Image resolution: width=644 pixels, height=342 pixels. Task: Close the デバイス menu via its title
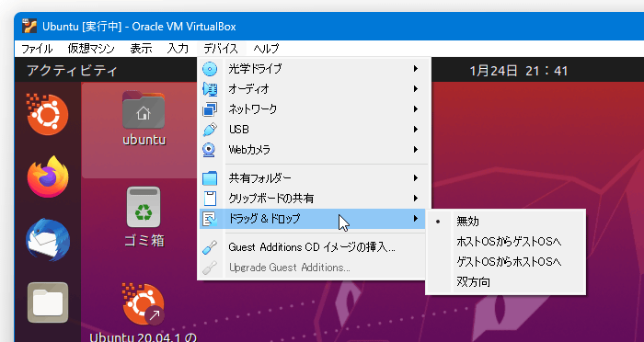coord(221,49)
